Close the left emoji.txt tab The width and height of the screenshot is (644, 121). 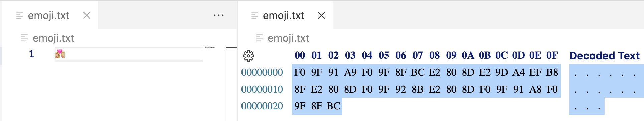(x=87, y=15)
